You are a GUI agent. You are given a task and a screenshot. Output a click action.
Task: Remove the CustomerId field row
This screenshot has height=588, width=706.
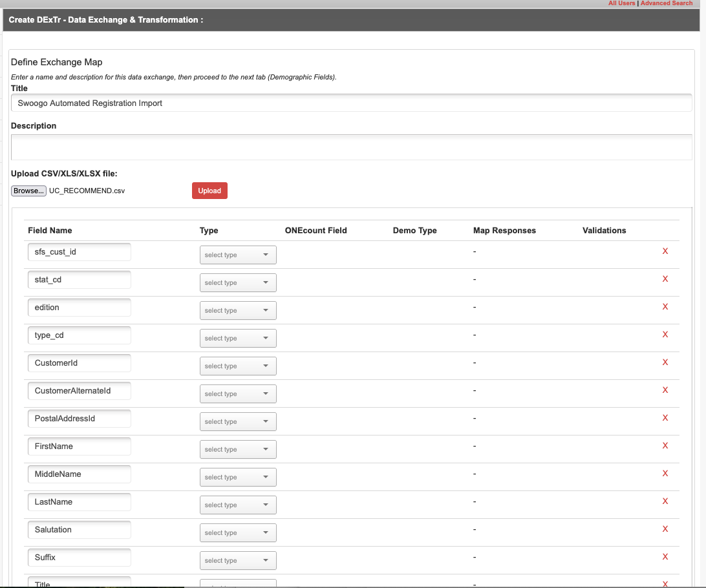point(665,362)
